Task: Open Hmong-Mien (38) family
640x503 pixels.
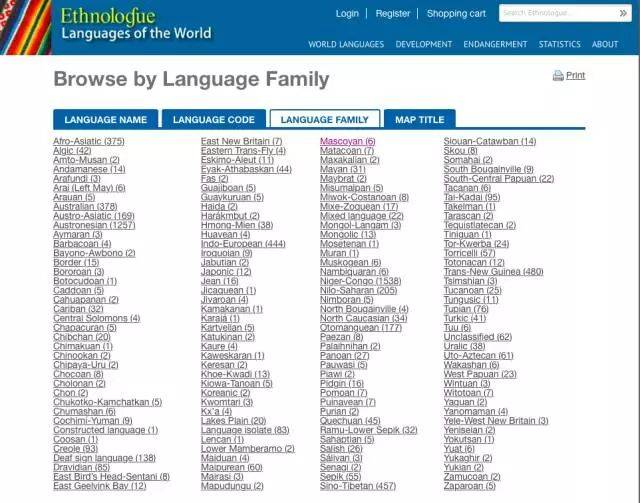Action: [x=237, y=225]
